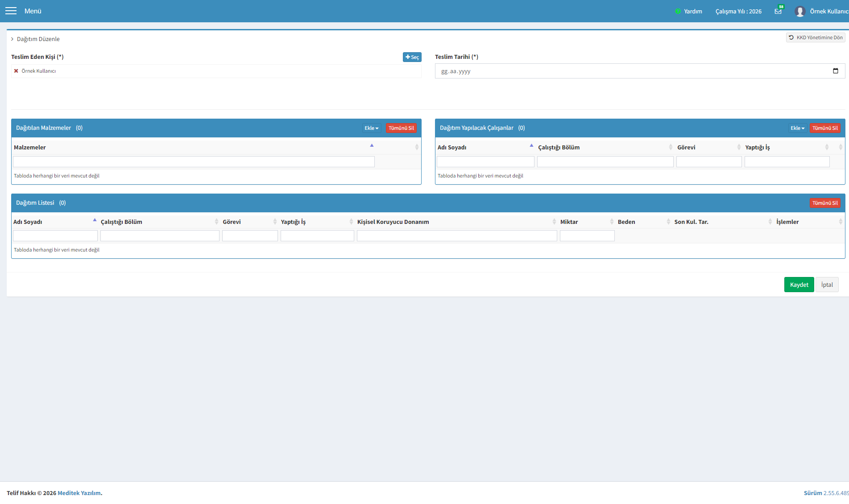Click the Dağıtım Yapılacak Çalışanlar panel title
849x504 pixels.
(476, 128)
